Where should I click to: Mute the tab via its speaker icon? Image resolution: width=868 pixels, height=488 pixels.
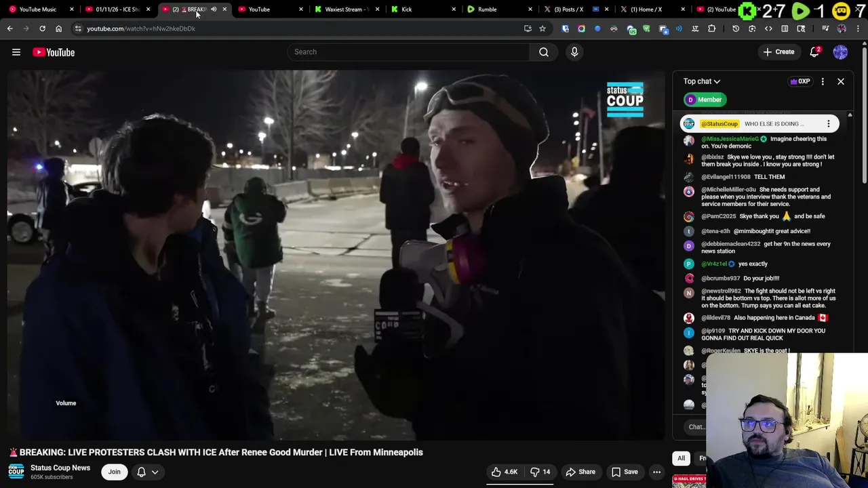click(x=214, y=9)
